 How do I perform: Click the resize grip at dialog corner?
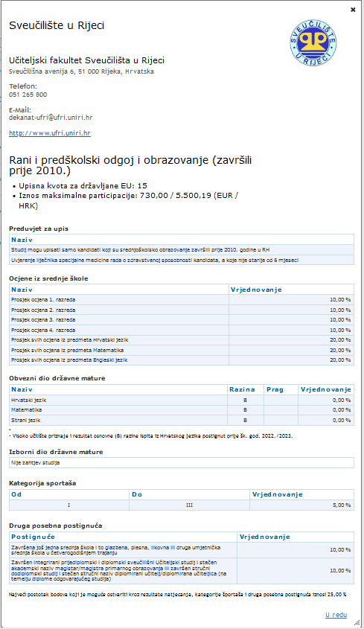pos(357,622)
